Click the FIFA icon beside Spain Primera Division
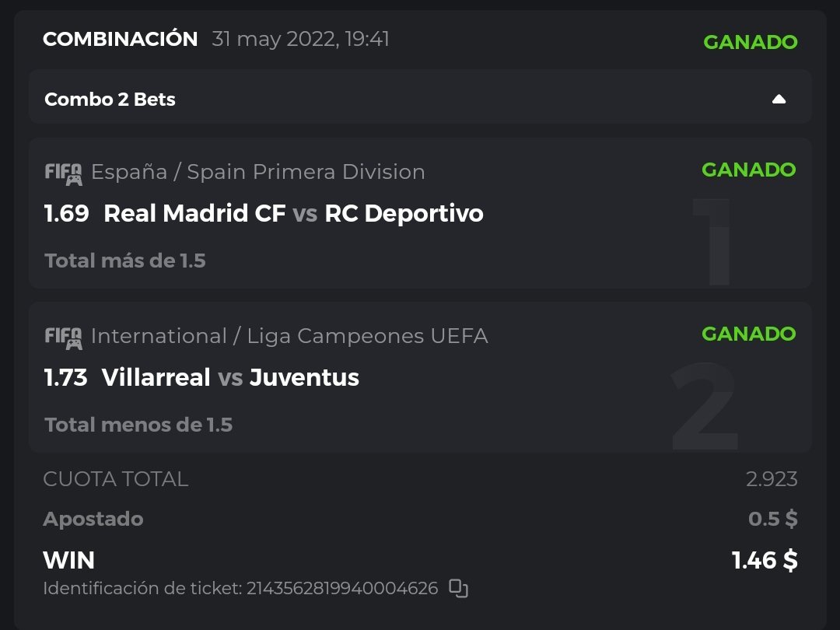840x630 pixels. click(63, 173)
